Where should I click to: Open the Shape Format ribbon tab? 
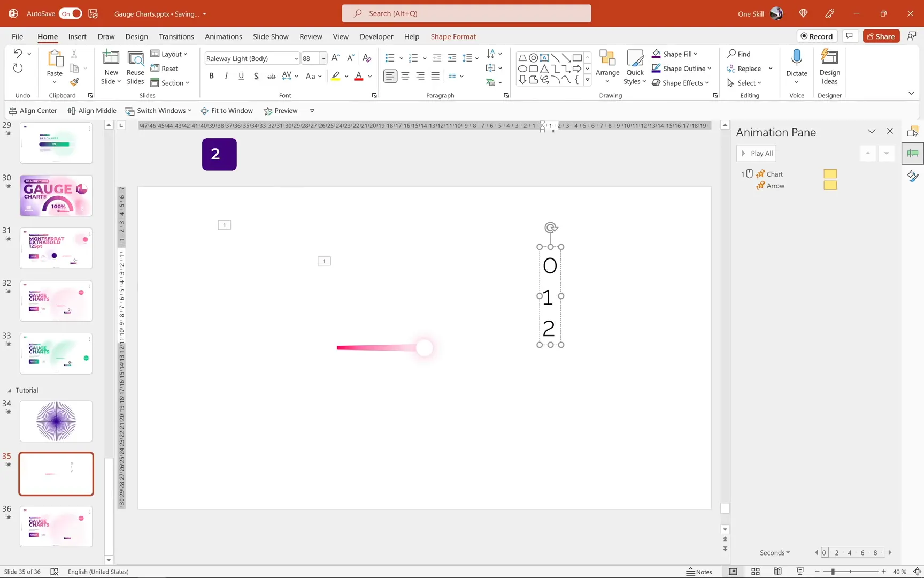(453, 36)
